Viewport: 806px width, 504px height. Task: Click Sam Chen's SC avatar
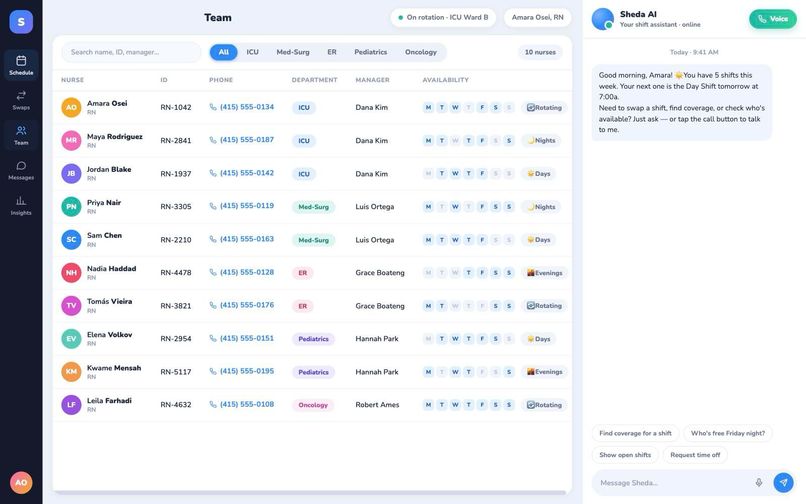tap(71, 240)
